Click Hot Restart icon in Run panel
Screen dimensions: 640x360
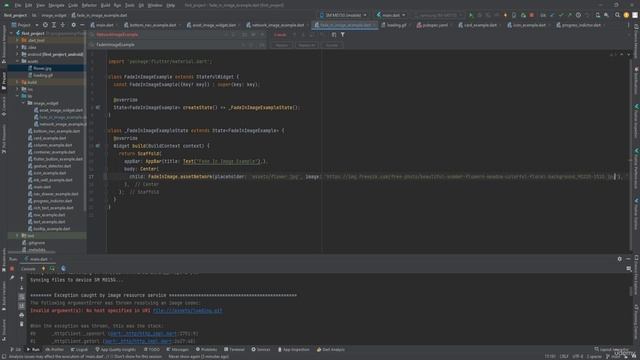(52, 269)
